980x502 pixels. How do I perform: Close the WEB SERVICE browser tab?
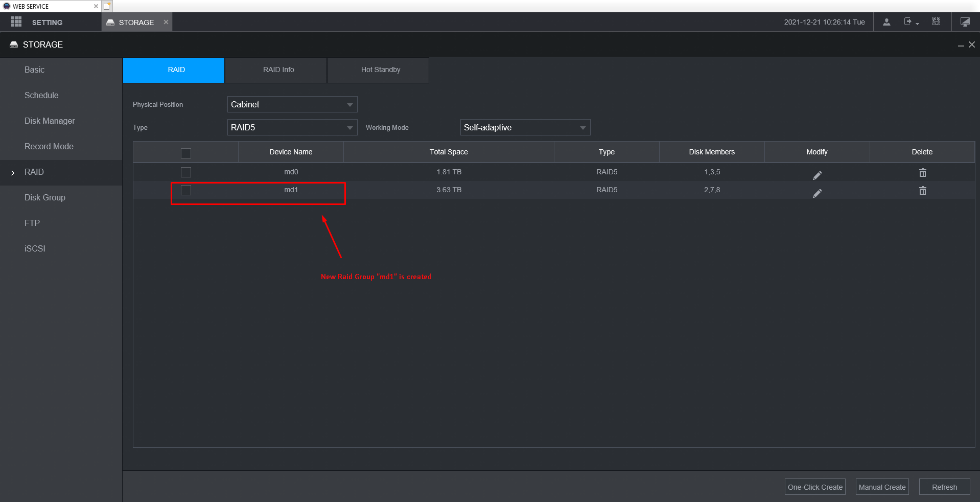(x=96, y=6)
